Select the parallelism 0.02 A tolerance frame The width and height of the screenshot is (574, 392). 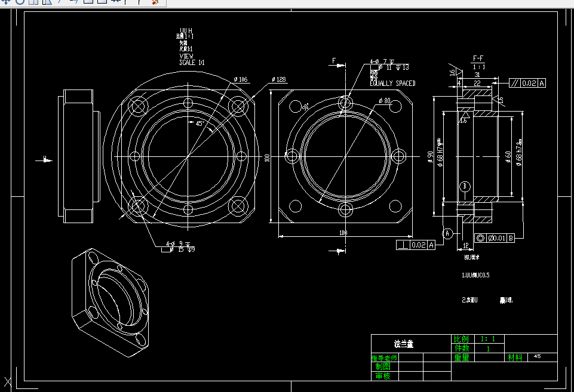point(527,84)
